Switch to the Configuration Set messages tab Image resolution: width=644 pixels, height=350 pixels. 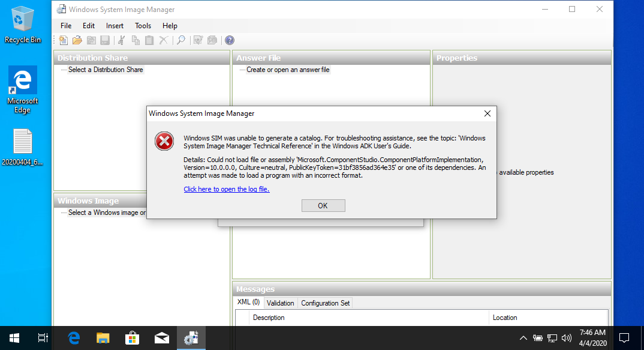[325, 303]
